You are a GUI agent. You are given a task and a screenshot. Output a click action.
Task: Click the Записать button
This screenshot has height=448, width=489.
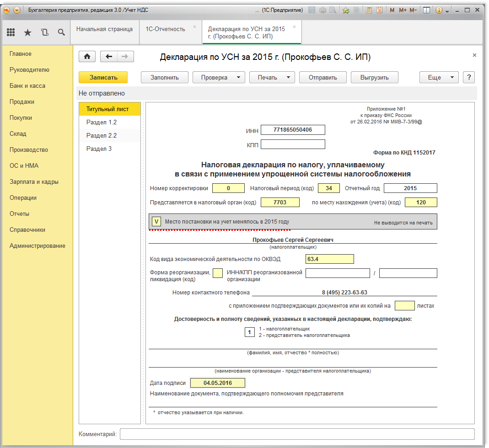tap(103, 77)
